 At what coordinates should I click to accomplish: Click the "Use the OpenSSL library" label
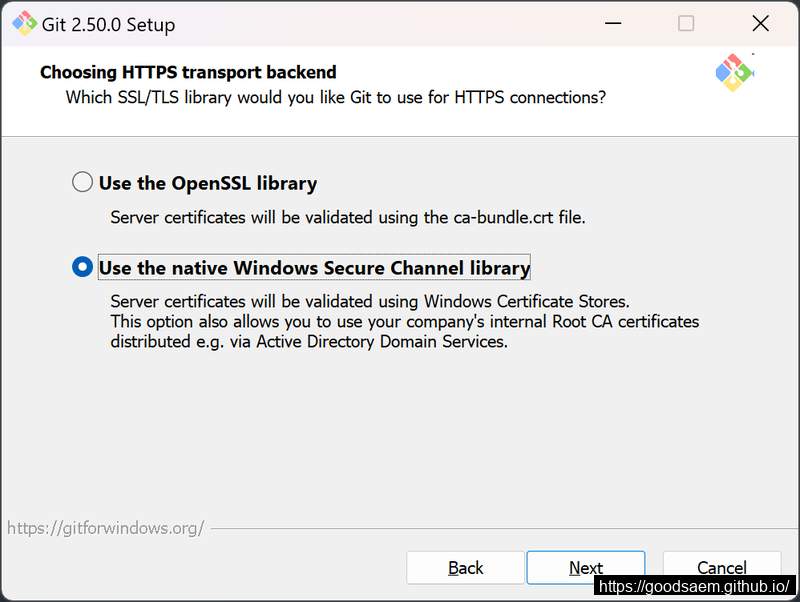point(208,183)
